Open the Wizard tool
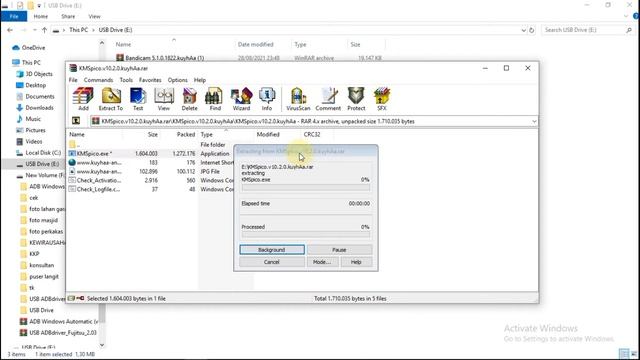Image resolution: width=640 pixels, height=360 pixels. click(x=241, y=99)
